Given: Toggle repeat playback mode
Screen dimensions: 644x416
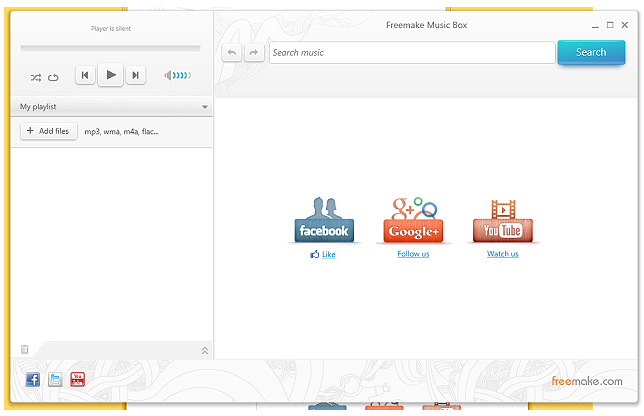Looking at the screenshot, I should pyautogui.click(x=53, y=77).
